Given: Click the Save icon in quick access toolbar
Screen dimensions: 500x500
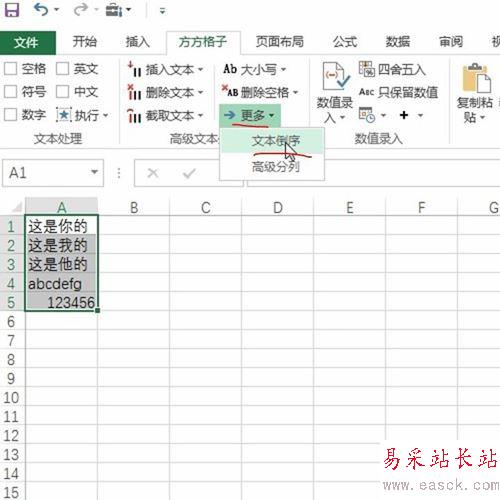Looking at the screenshot, I should tap(12, 10).
